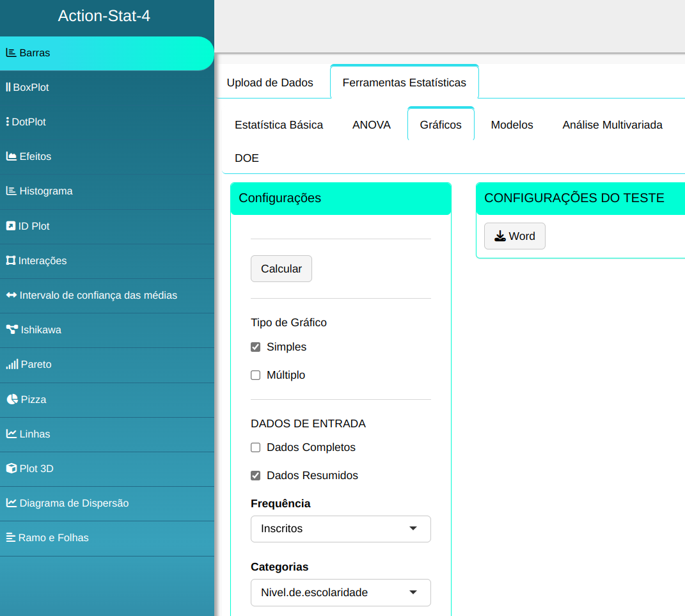Open Efeitos chart icon in sidebar
The image size is (685, 616).
(11, 156)
